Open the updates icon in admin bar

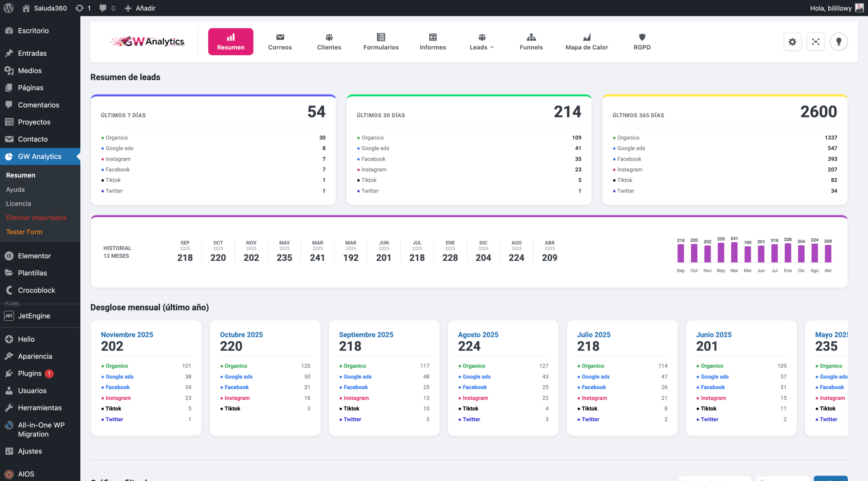point(83,8)
